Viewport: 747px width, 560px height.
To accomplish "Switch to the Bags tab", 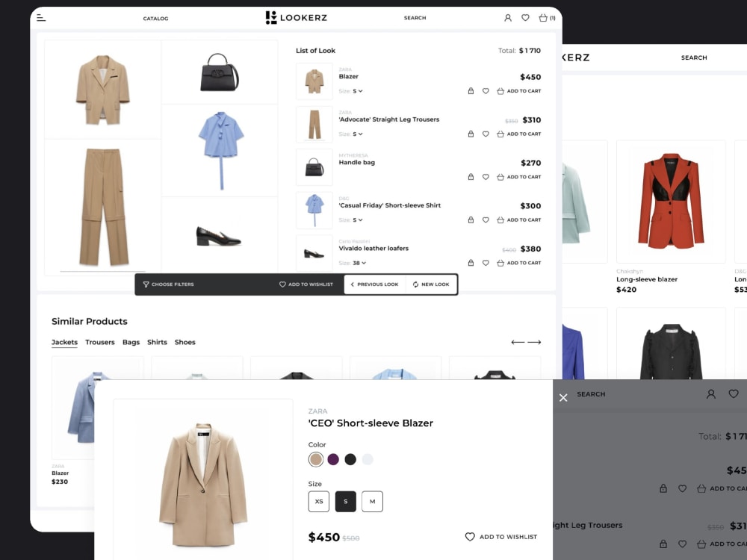I will [x=131, y=342].
